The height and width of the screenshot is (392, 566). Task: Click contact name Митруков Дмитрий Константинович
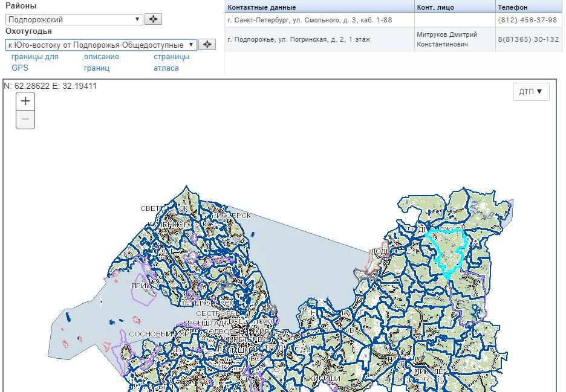coord(447,39)
